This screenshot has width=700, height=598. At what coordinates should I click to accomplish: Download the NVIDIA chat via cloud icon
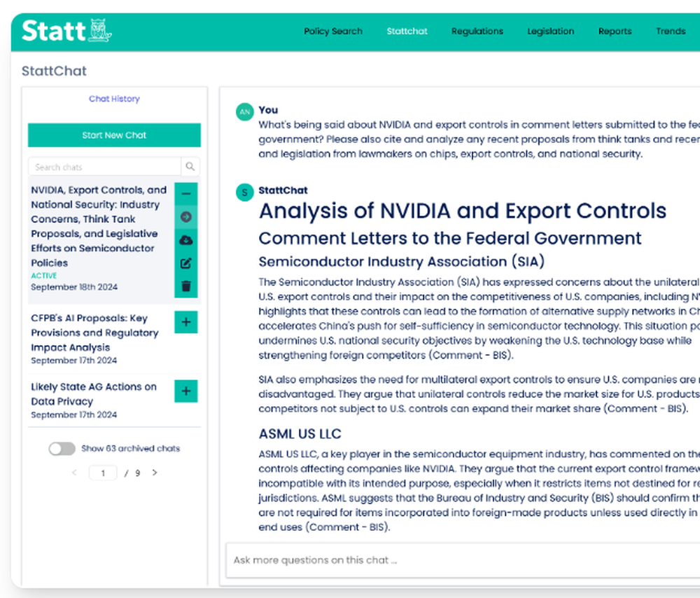point(186,240)
